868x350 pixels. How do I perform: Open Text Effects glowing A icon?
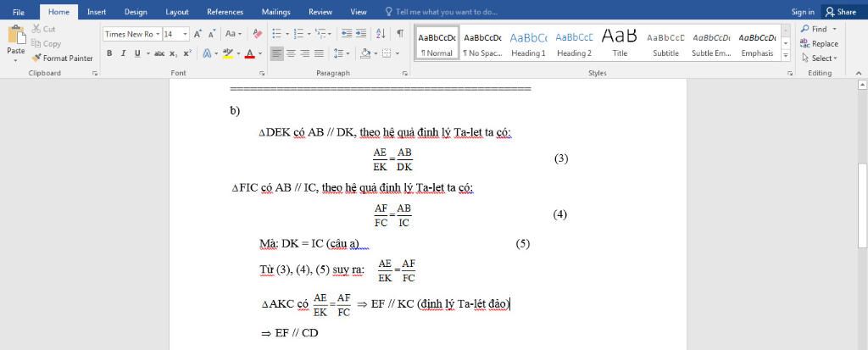207,53
